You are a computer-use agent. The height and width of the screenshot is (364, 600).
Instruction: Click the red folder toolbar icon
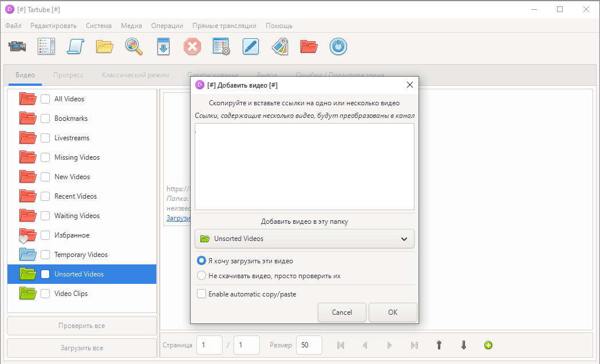pos(309,47)
